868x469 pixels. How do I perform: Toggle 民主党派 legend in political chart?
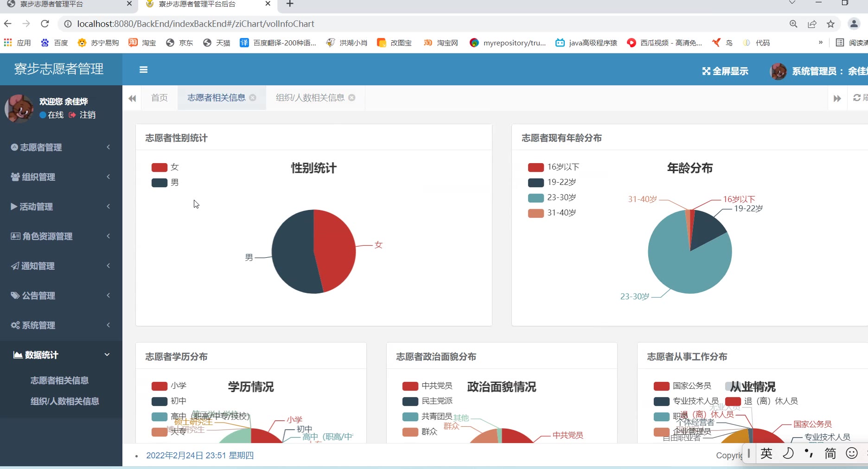pos(427,401)
